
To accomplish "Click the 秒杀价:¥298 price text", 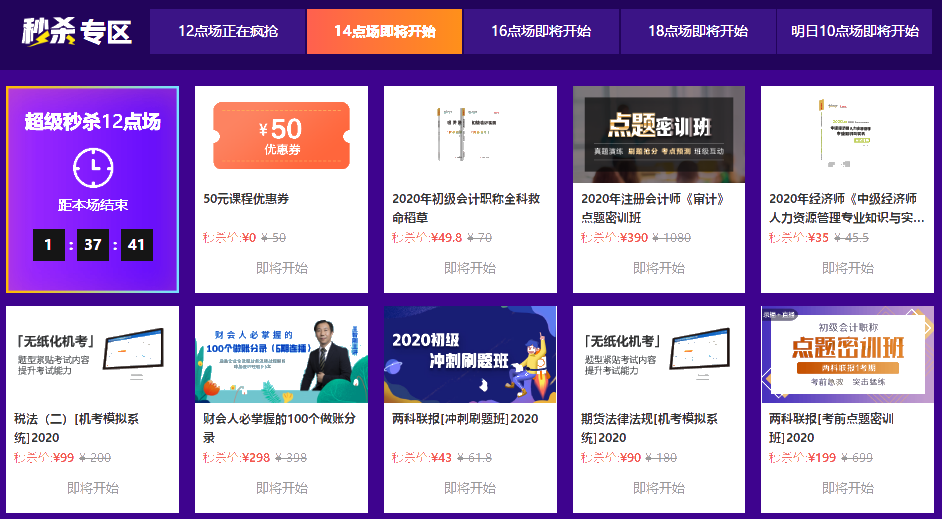I will pos(237,458).
